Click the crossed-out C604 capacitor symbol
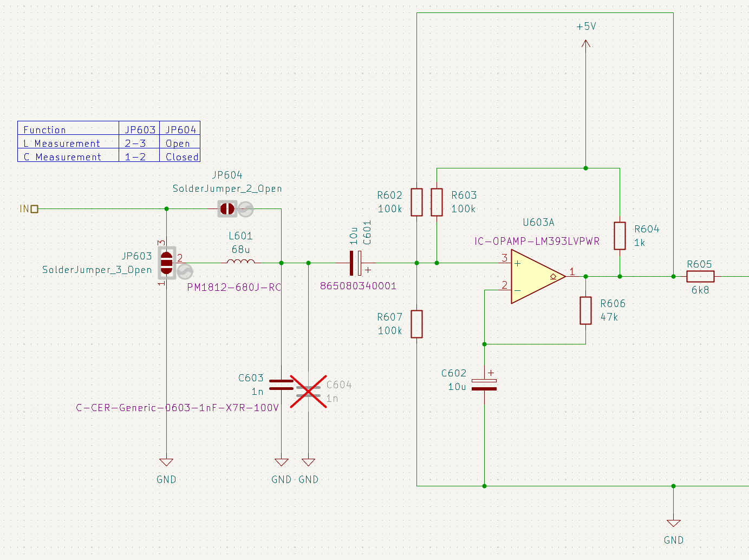The image size is (749, 560). [308, 391]
